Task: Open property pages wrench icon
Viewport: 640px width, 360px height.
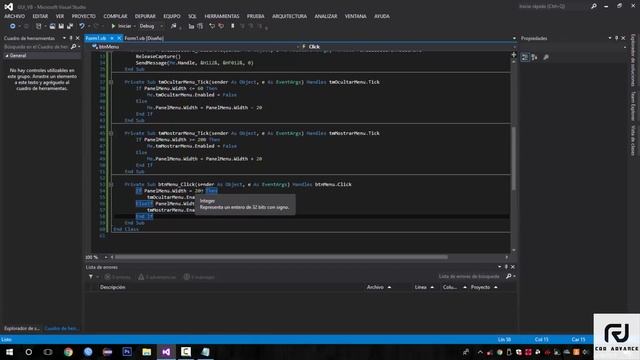Action: tap(546, 58)
